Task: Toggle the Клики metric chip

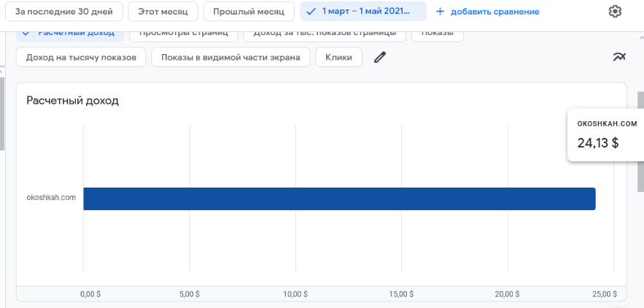Action: 339,57
